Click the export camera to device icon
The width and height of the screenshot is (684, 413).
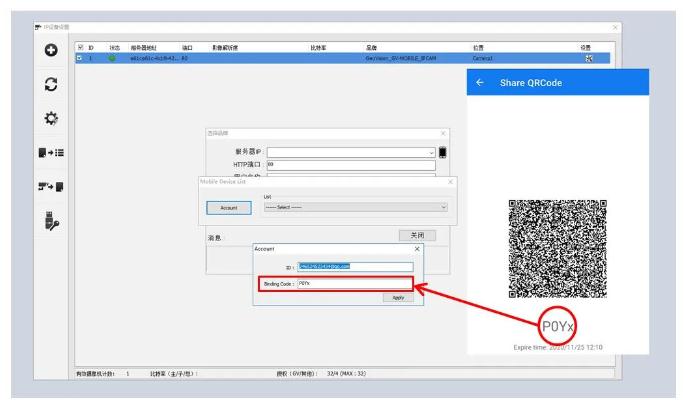pyautogui.click(x=49, y=187)
